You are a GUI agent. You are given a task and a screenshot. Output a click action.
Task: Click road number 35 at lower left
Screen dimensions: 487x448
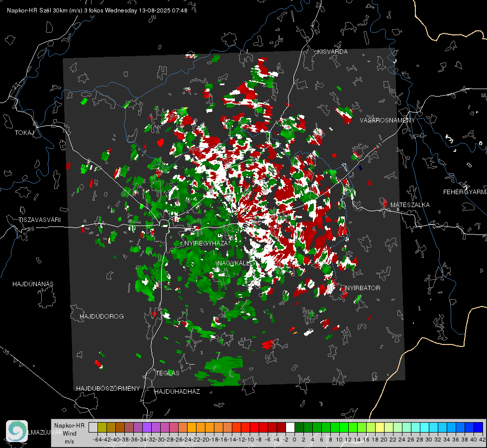(x=6, y=351)
